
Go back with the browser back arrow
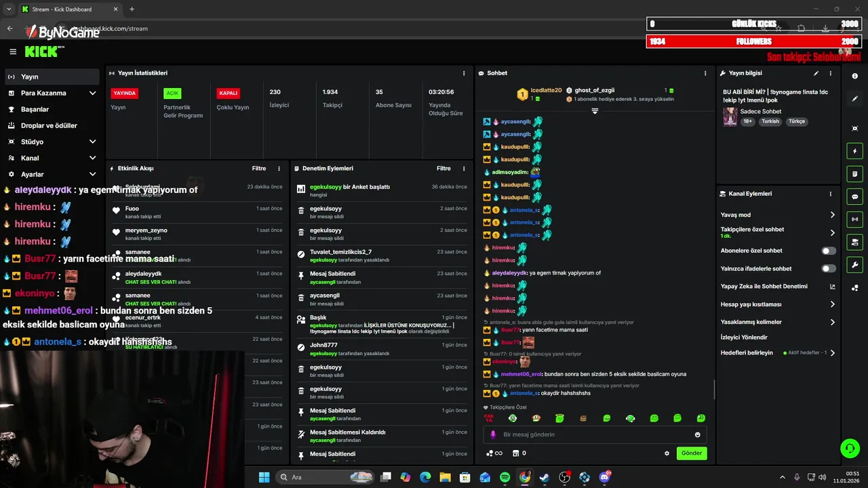[x=10, y=28]
